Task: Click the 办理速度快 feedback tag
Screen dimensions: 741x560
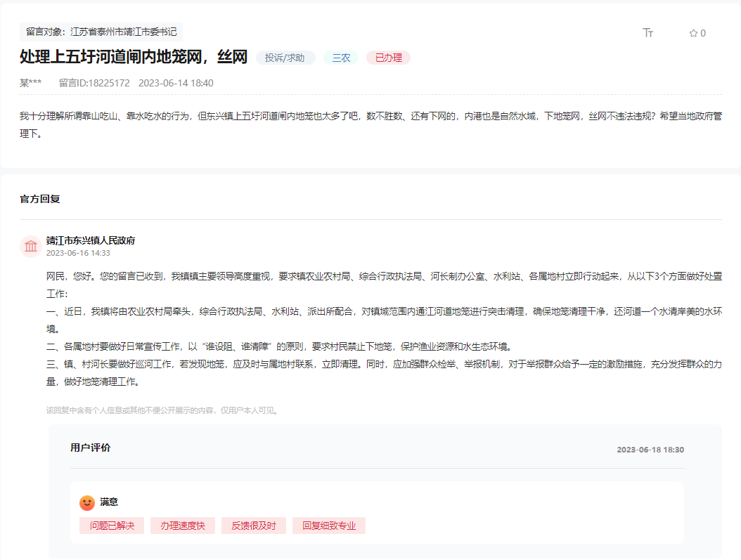Action: pyautogui.click(x=182, y=525)
